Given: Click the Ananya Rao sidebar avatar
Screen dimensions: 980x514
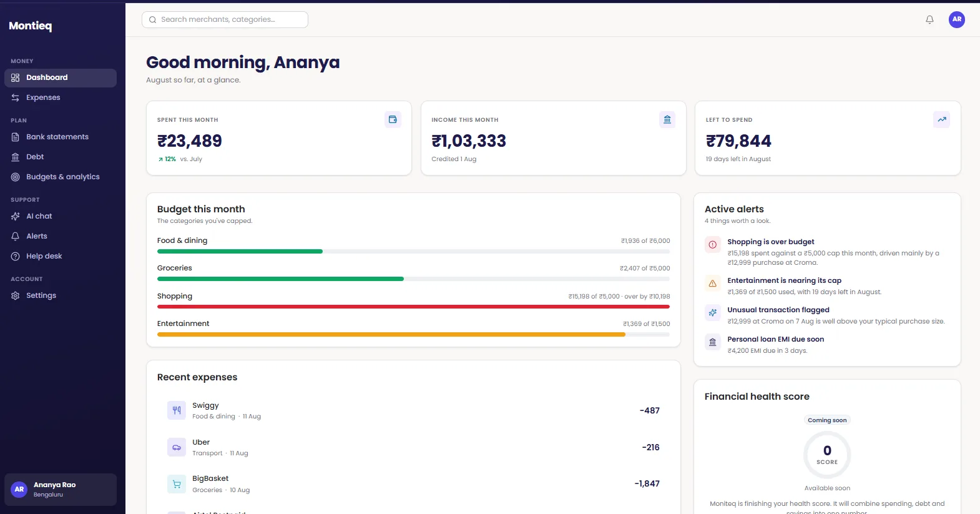Looking at the screenshot, I should click(x=19, y=490).
